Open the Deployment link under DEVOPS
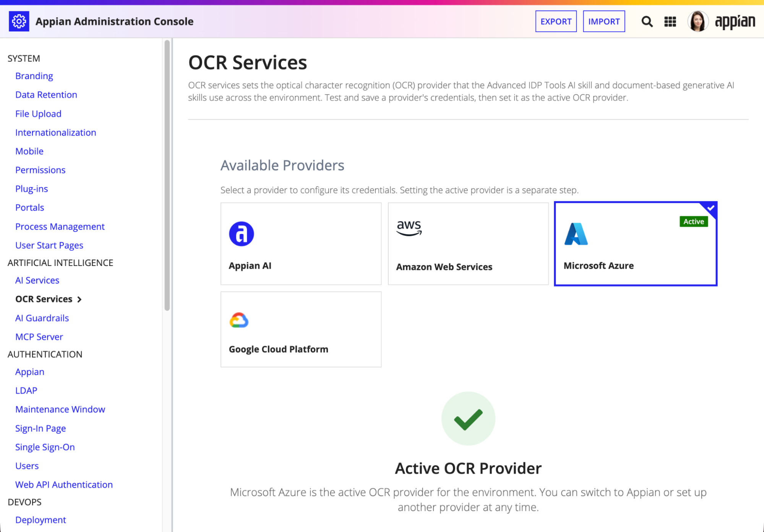Screen dimensions: 764x532 click(41, 520)
